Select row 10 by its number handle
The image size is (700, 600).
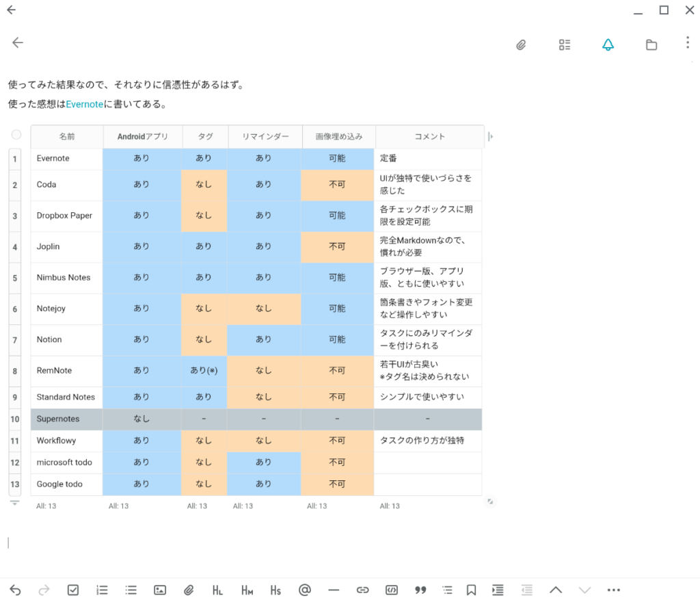pos(15,419)
